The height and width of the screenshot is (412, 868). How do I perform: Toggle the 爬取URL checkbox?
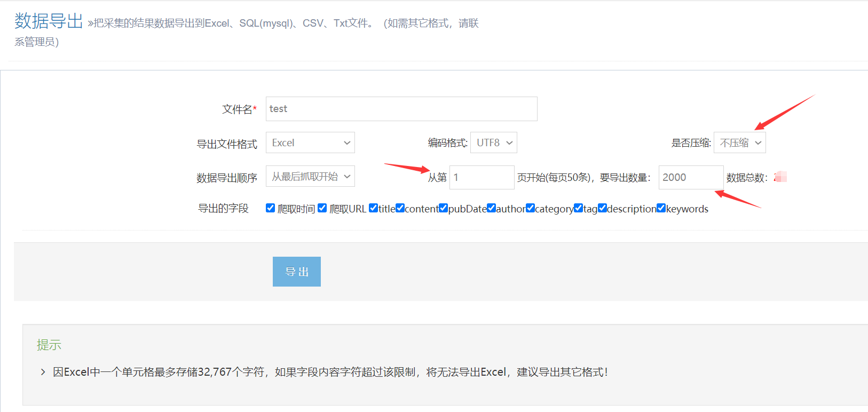[322, 208]
